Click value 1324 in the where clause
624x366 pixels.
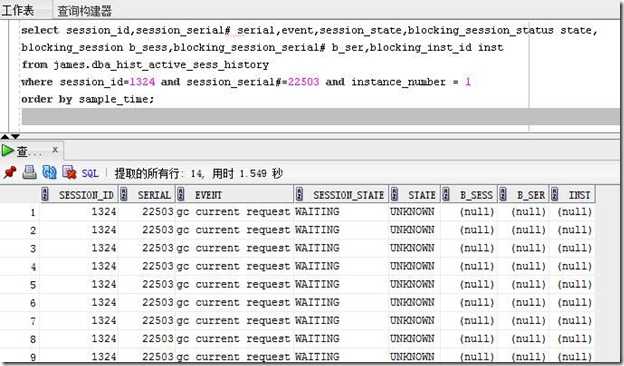coord(142,82)
